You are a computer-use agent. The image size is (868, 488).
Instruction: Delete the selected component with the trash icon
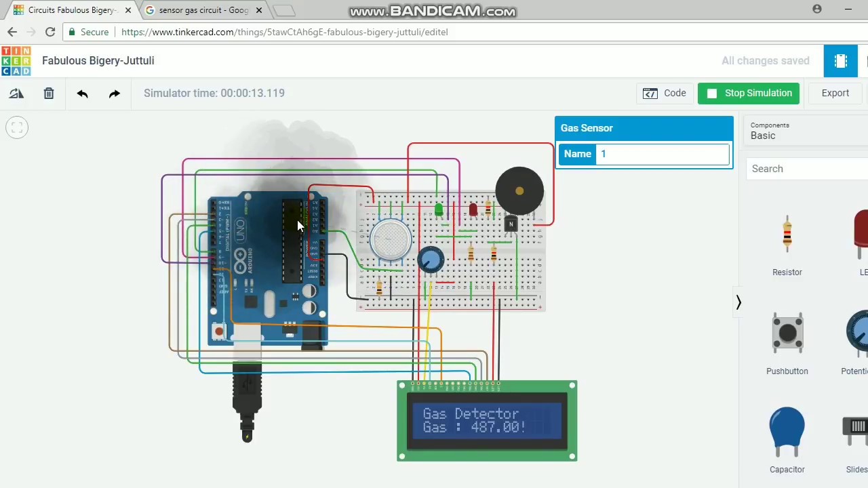[x=49, y=94]
